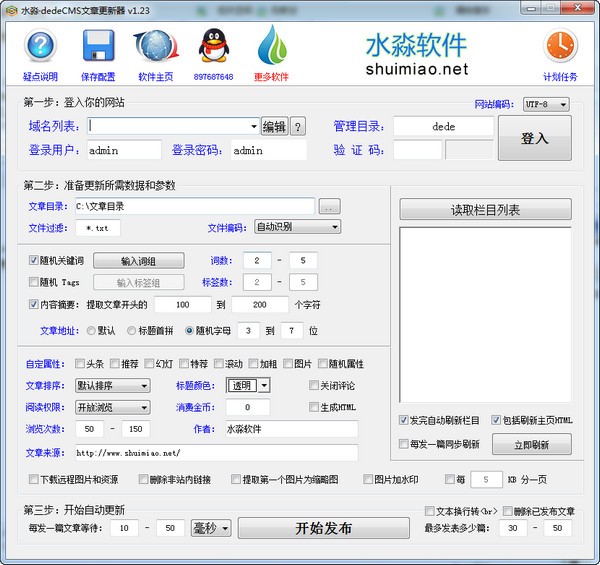The width and height of the screenshot is (600, 565).
Task: Open the 标题颜色 透明 color dropdown
Action: (x=264, y=386)
